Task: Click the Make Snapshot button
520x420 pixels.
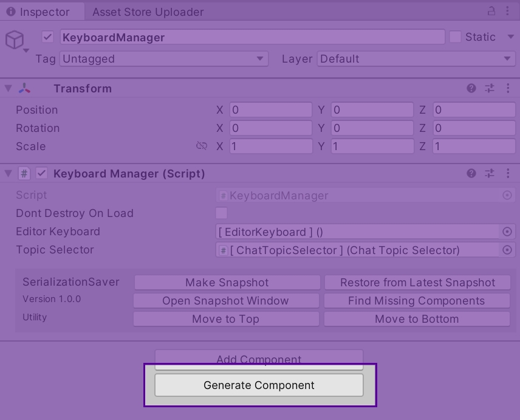Action: (x=227, y=282)
